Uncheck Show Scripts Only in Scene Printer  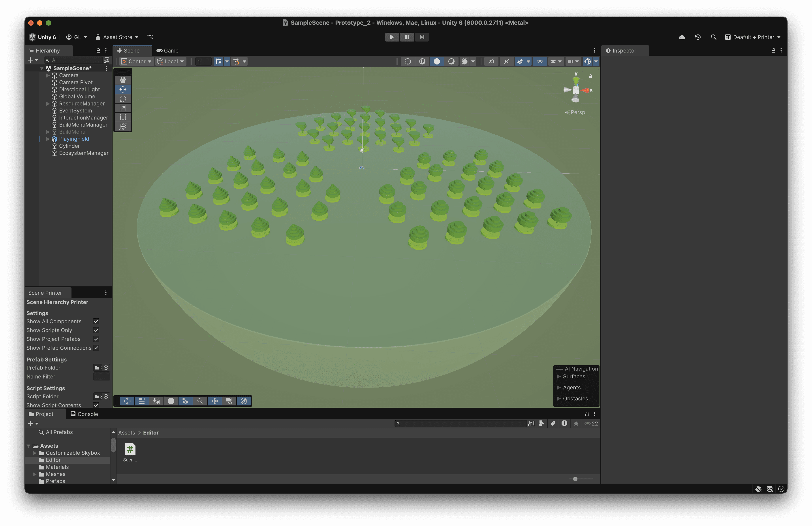coord(96,330)
